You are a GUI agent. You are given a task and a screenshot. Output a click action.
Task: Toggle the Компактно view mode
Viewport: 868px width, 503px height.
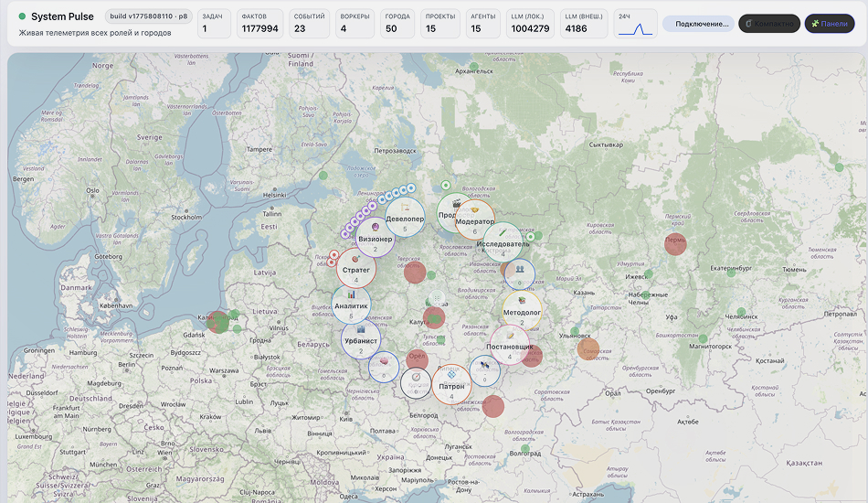point(768,24)
